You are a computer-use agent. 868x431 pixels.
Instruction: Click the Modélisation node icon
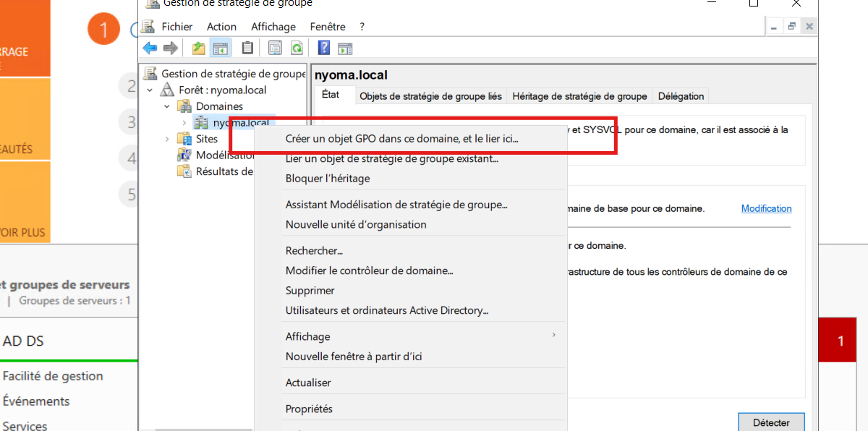point(184,155)
